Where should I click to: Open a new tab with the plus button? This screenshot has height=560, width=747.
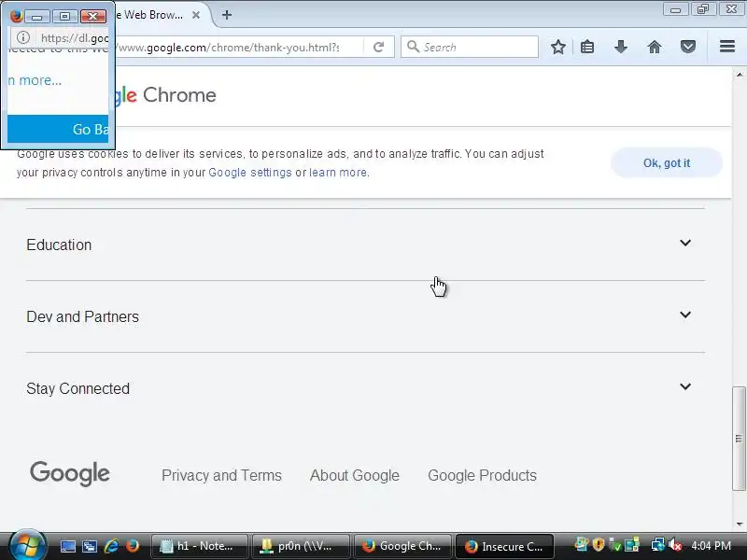pos(227,15)
